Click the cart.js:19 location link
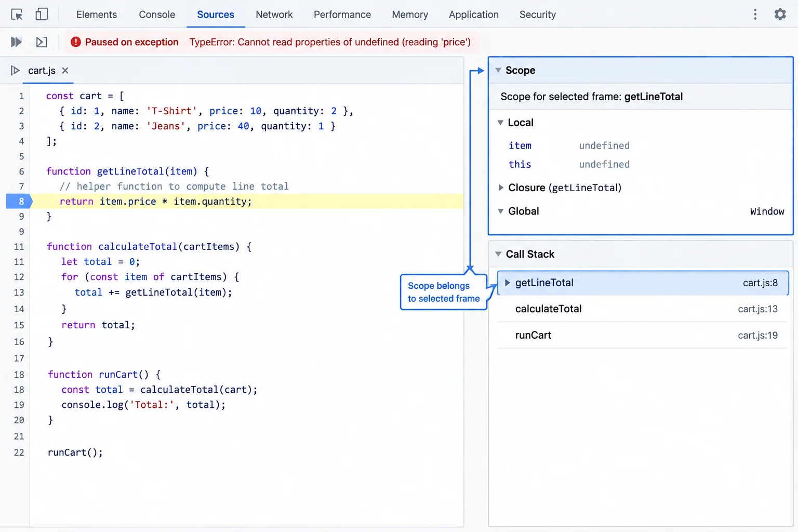The image size is (798, 532). 757,335
